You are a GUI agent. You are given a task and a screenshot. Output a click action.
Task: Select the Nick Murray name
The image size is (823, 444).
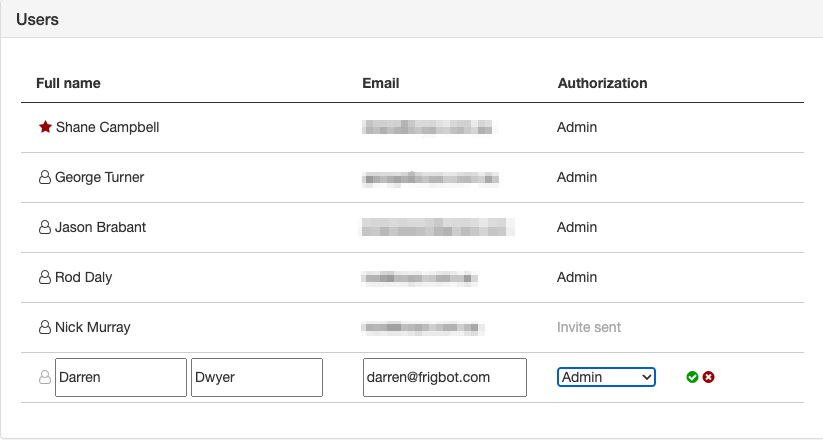[92, 327]
